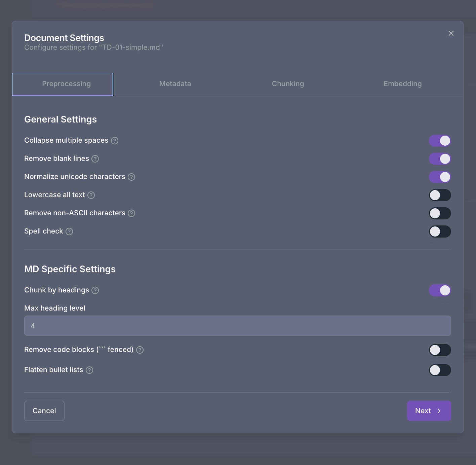Select the Max heading level input field

237,326
